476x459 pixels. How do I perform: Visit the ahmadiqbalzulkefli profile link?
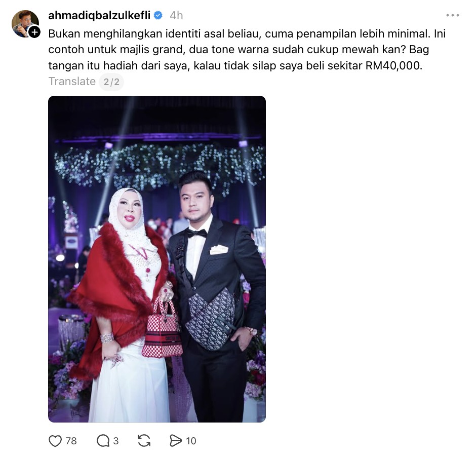99,15
